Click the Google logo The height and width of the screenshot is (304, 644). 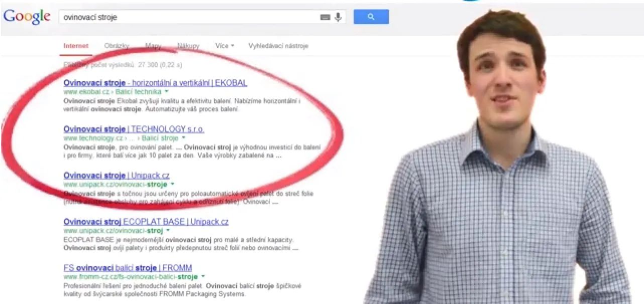[27, 17]
